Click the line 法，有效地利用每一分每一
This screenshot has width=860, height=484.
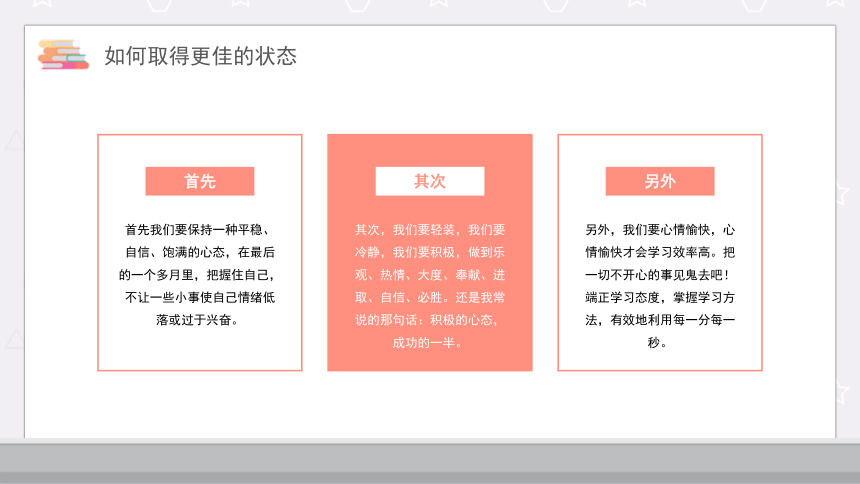click(660, 320)
